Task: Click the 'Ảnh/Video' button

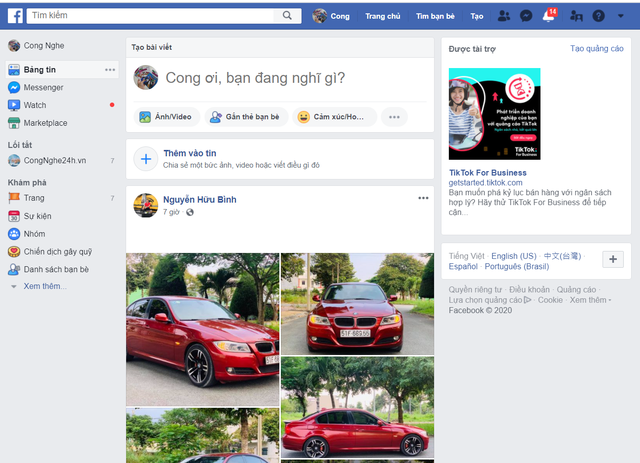Action: coord(165,117)
